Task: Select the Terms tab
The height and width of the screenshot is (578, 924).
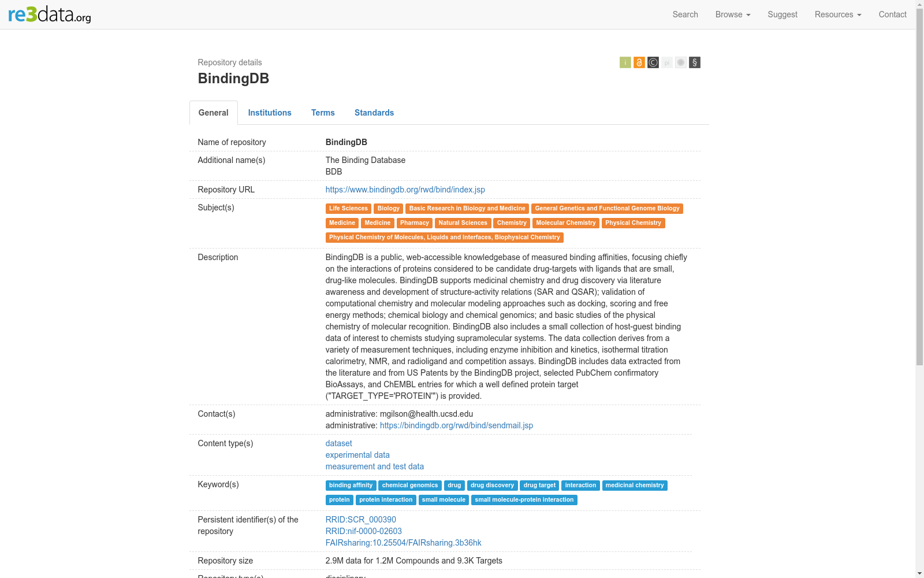Action: pos(323,113)
